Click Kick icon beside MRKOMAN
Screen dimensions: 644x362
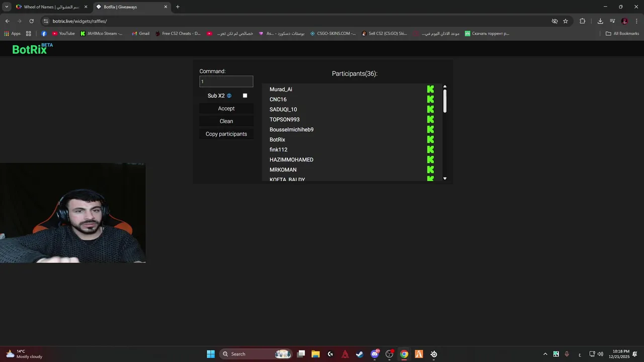[x=430, y=169]
